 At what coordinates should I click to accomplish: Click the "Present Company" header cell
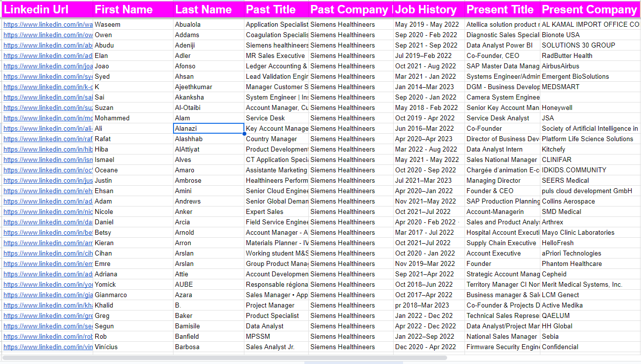[589, 9]
